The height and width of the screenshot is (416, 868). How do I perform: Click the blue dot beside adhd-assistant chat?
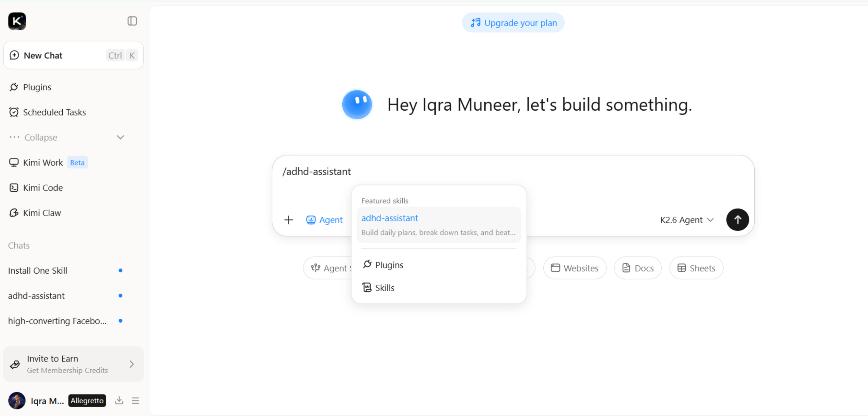120,296
